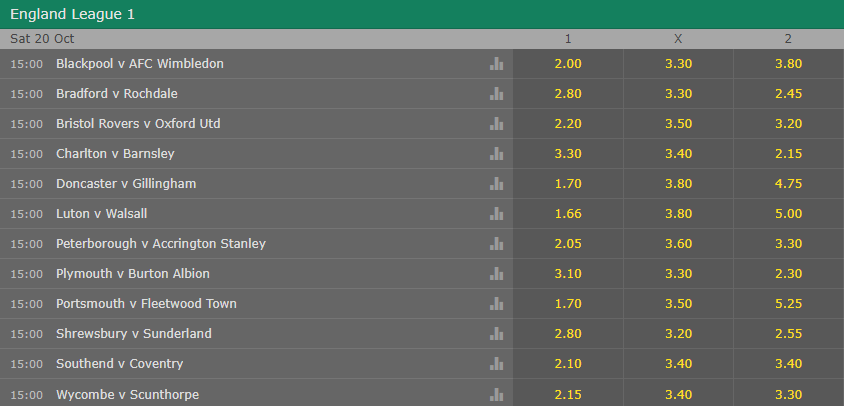The height and width of the screenshot is (406, 844).
Task: Open stats icon for Blackpool v AFC Wimbledon
Action: [x=496, y=64]
